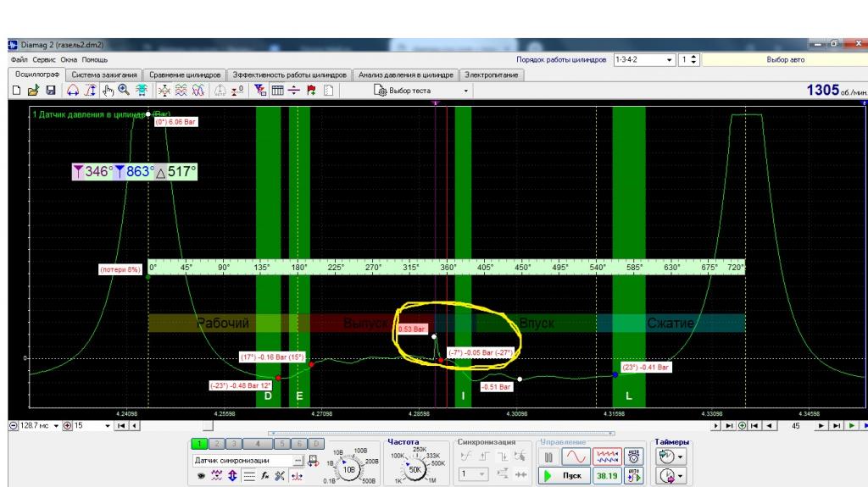
Task: Adjust cylinder number stepper next to firing order
Action: tap(693, 60)
